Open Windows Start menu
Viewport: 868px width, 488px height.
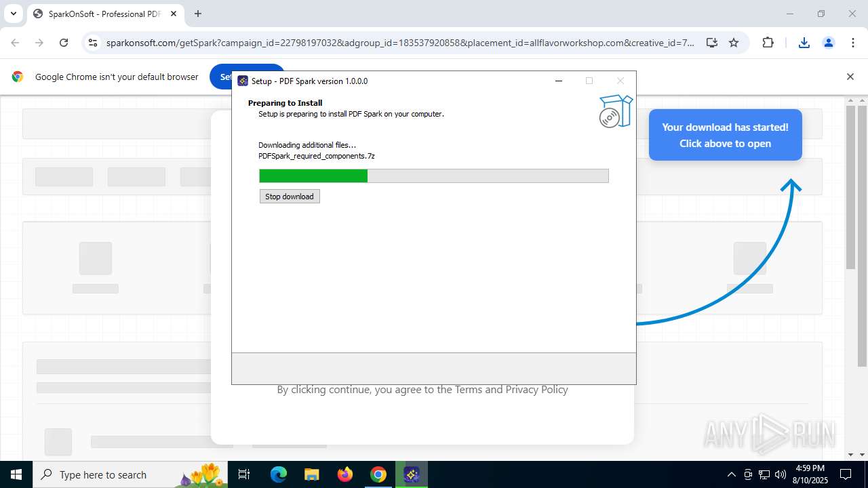tap(16, 474)
